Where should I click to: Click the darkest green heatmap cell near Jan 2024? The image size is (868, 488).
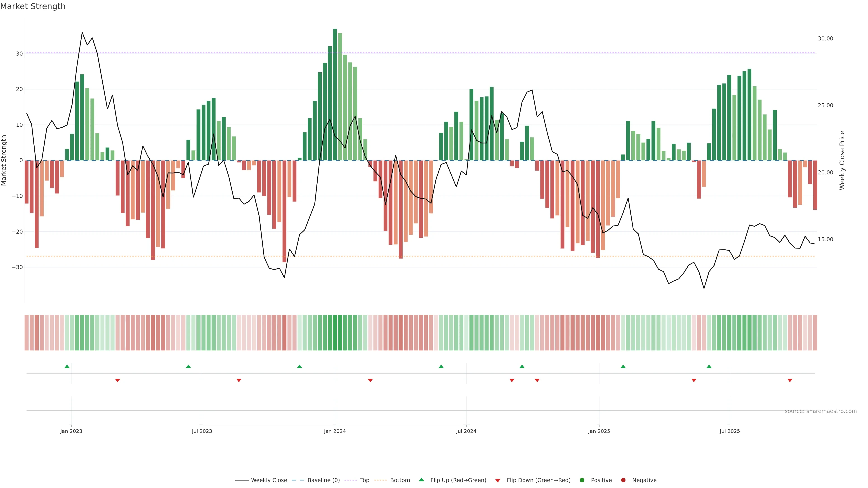(335, 332)
